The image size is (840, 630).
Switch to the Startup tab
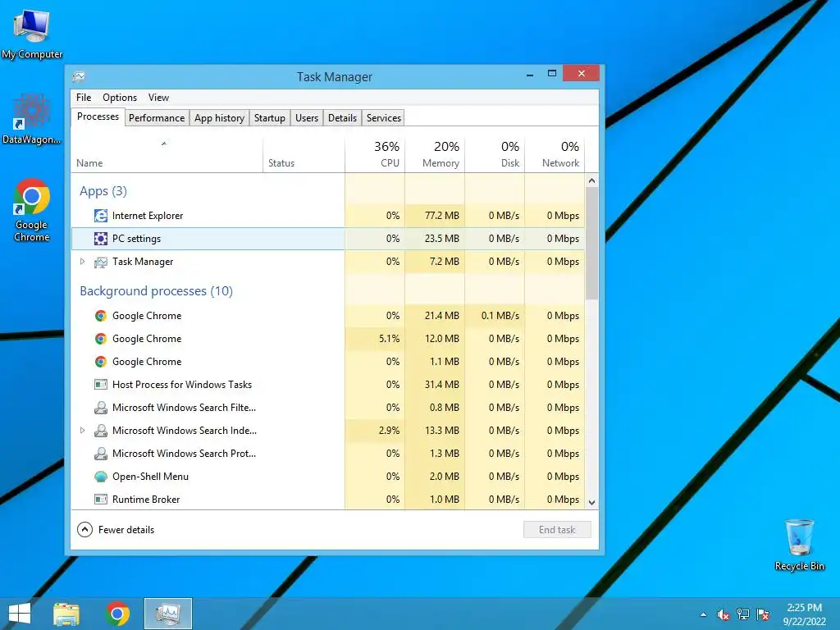tap(269, 118)
